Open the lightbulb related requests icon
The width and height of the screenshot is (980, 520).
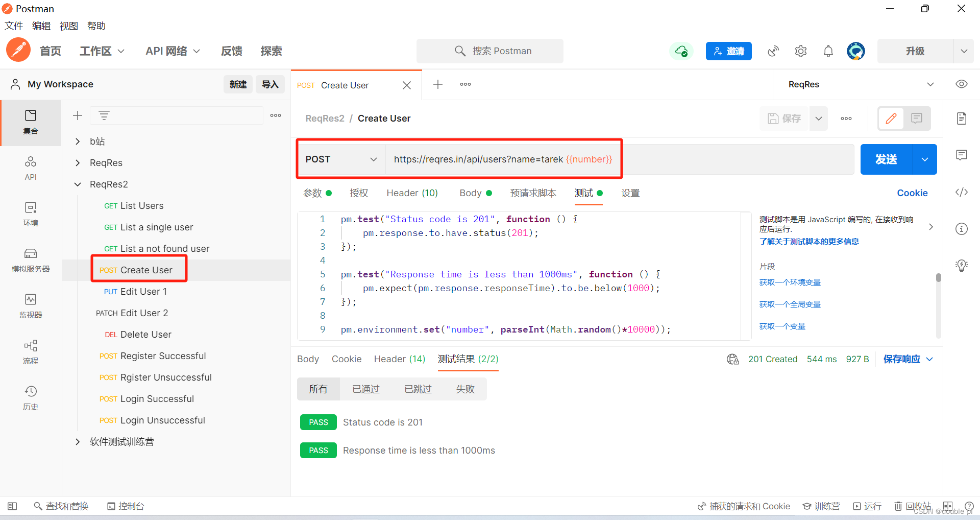(962, 266)
